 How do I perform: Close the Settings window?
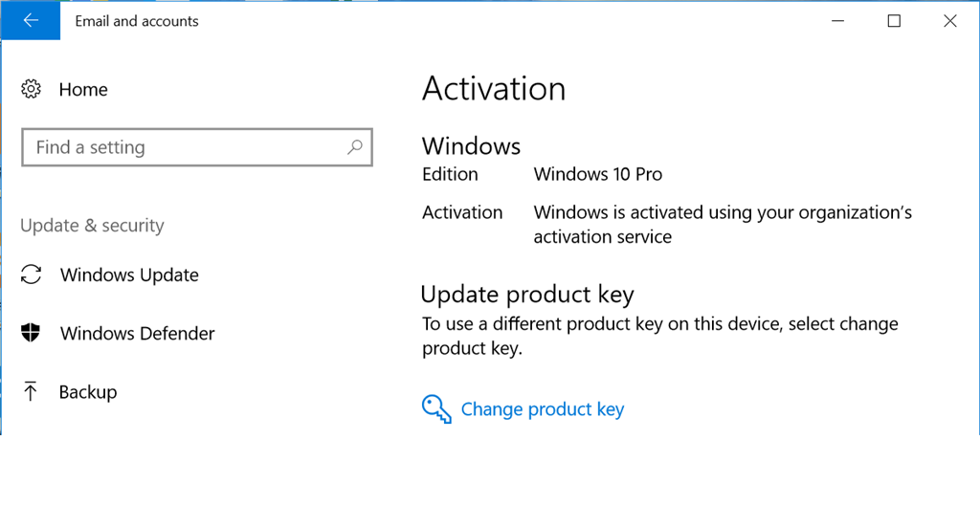pos(949,21)
